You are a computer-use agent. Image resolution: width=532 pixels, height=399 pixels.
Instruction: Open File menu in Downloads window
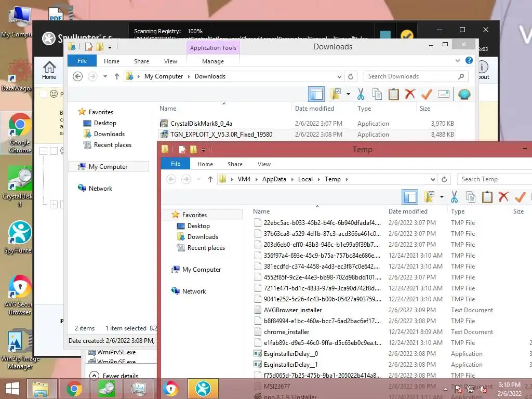82,61
